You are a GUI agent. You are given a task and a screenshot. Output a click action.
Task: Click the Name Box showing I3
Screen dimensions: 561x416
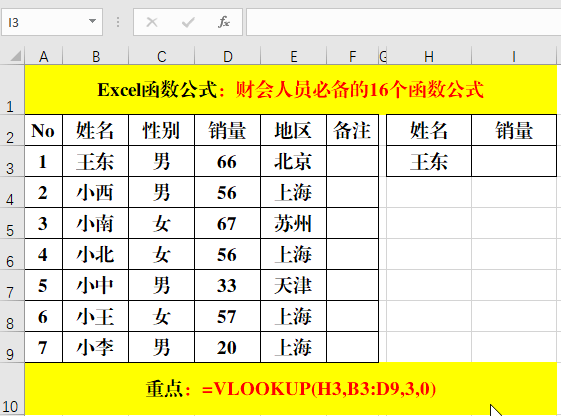pos(52,22)
